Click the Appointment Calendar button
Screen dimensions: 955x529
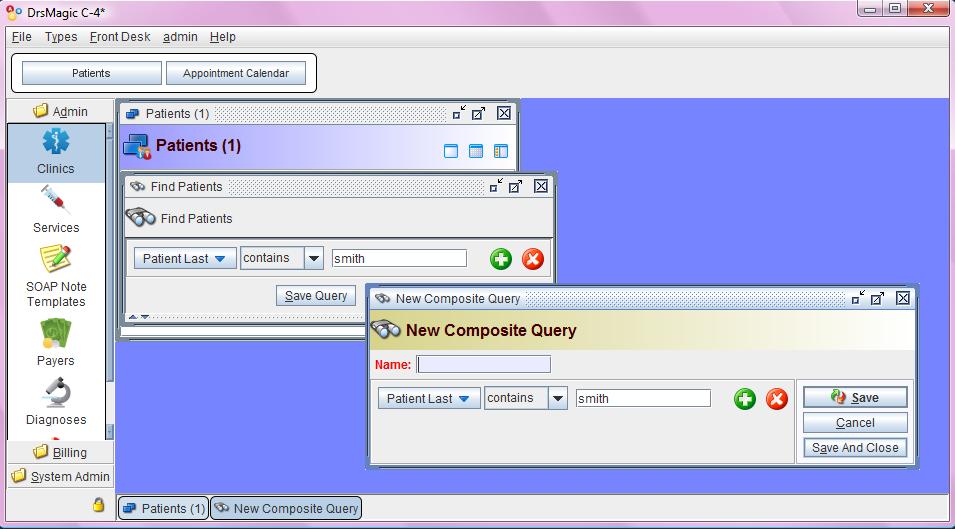236,73
